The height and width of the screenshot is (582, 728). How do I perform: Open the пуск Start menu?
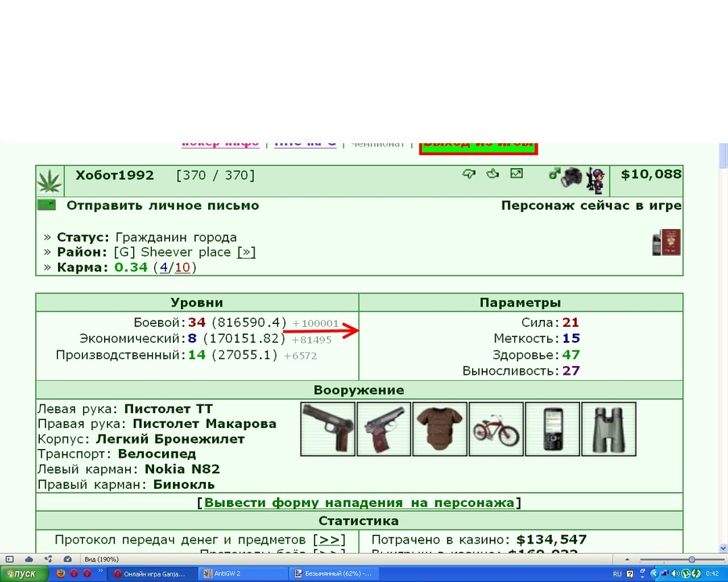click(x=24, y=573)
